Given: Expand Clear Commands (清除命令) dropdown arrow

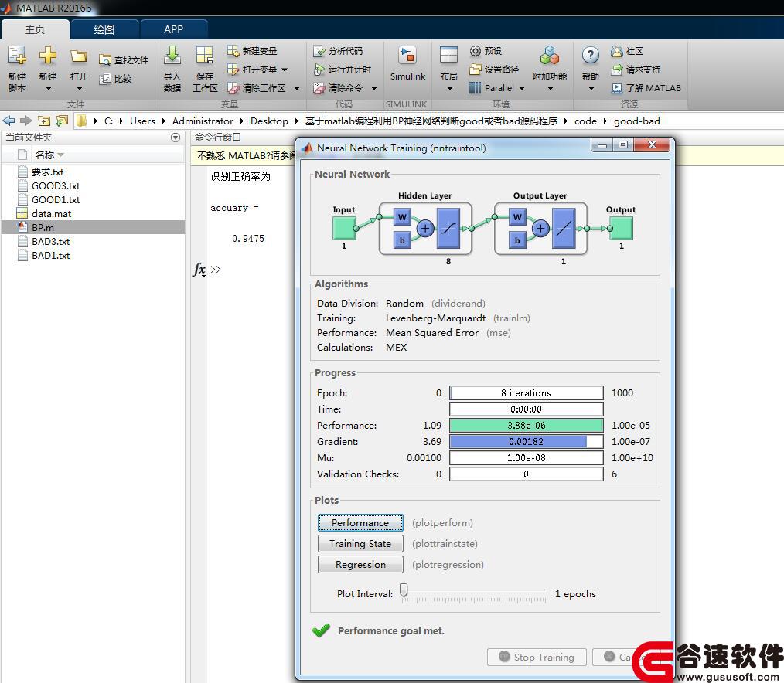Looking at the screenshot, I should point(374,88).
